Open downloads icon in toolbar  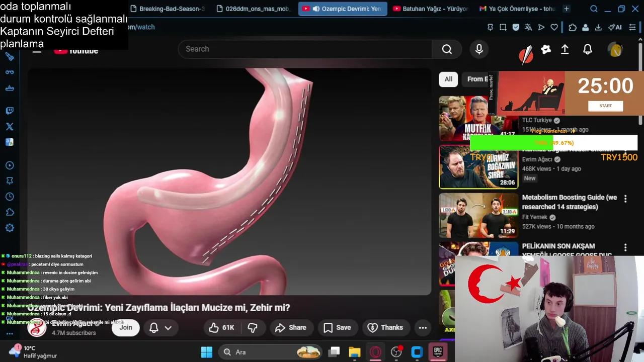[x=598, y=27]
